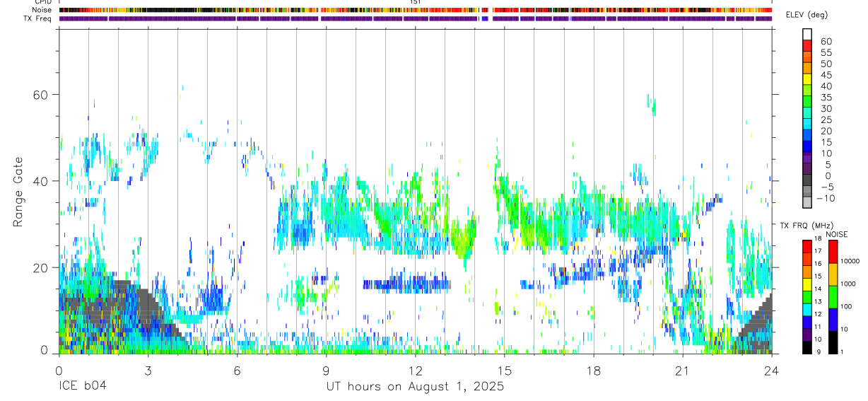Select the 18 tick on UT hours axis

593,369
